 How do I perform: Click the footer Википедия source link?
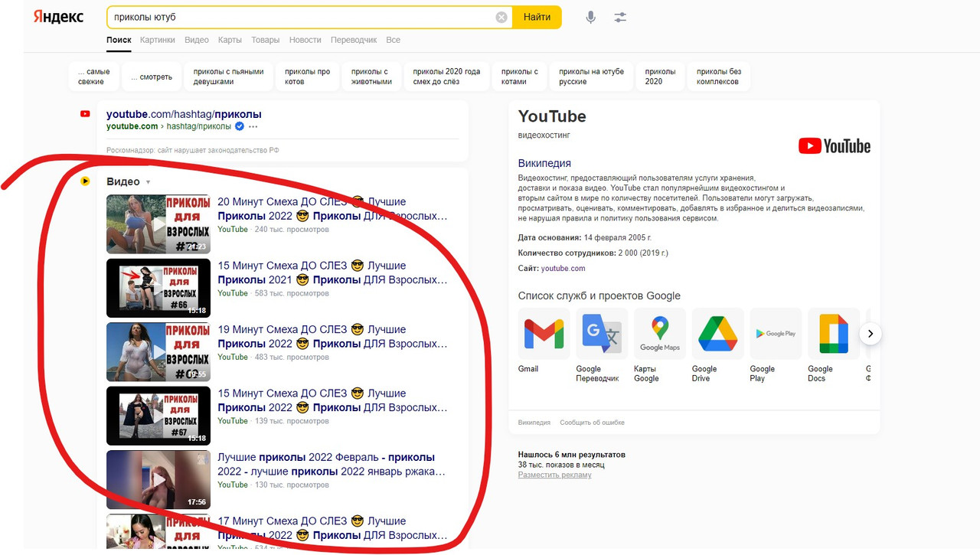(534, 423)
